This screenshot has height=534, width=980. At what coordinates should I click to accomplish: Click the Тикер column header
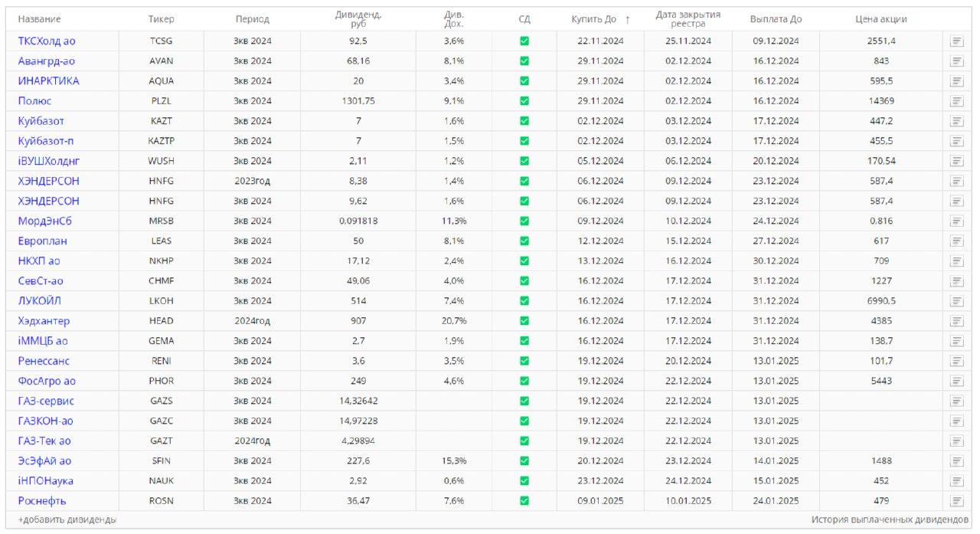161,19
